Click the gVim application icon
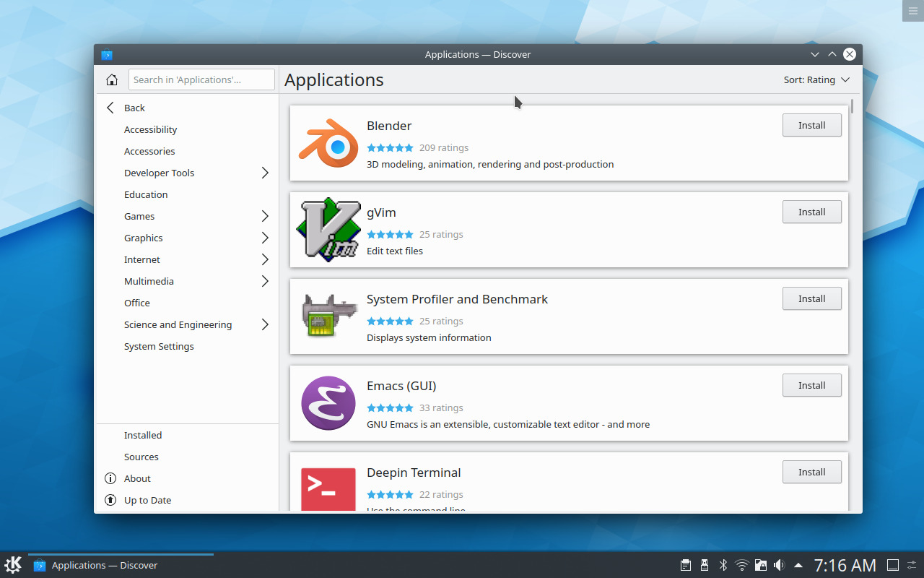Viewport: 924px width, 578px height. [x=328, y=230]
